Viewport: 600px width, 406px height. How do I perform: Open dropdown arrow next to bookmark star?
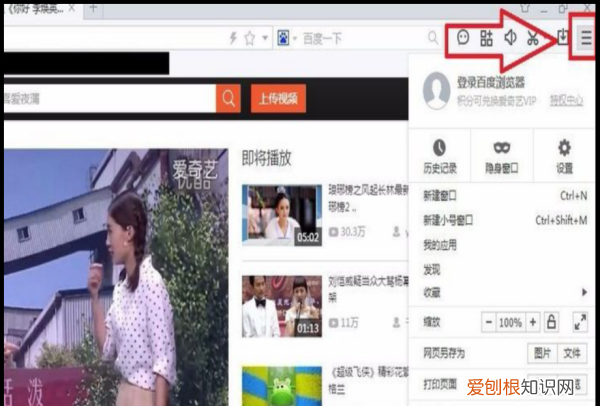coord(265,38)
